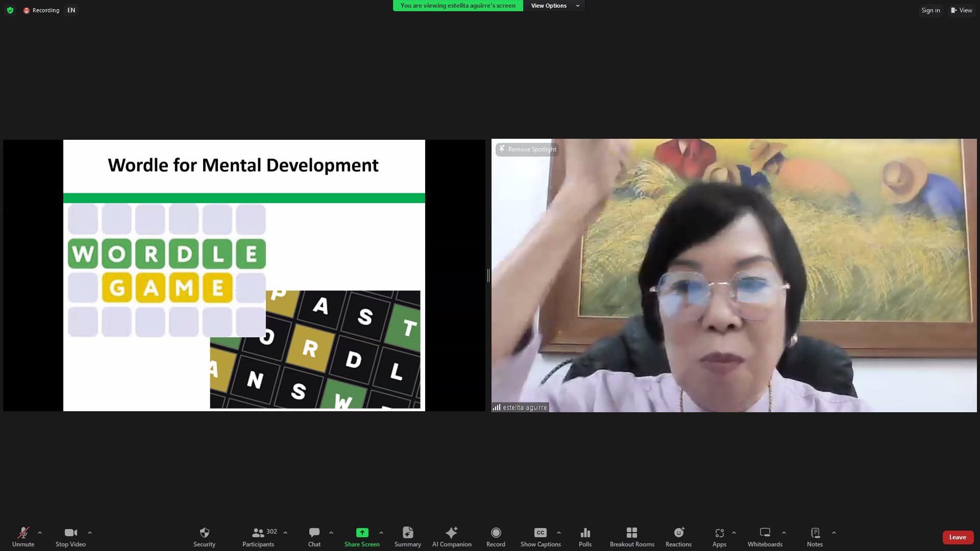The width and height of the screenshot is (980, 551).
Task: Expand caption options arrow beside Show Captions
Action: [x=559, y=533]
